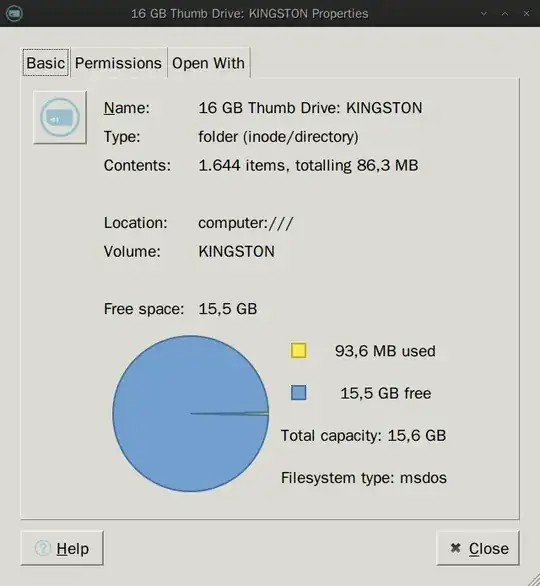Close the properties dialog with Close button
Screen dimensions: 540x586
pos(478,548)
